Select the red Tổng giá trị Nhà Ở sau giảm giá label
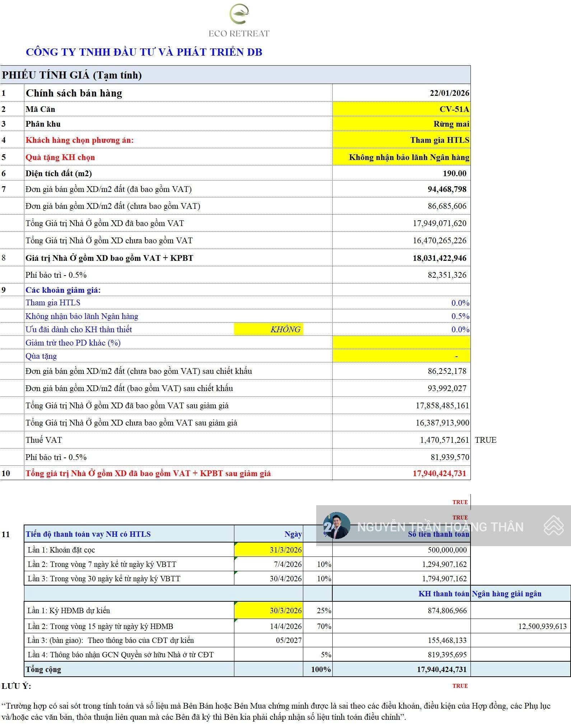Image resolution: width=571 pixels, height=728 pixels. [x=148, y=473]
